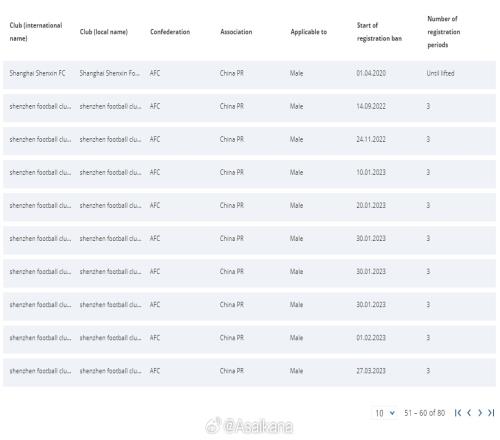Click the Start of registration ban header
500x440 pixels.
click(x=379, y=32)
